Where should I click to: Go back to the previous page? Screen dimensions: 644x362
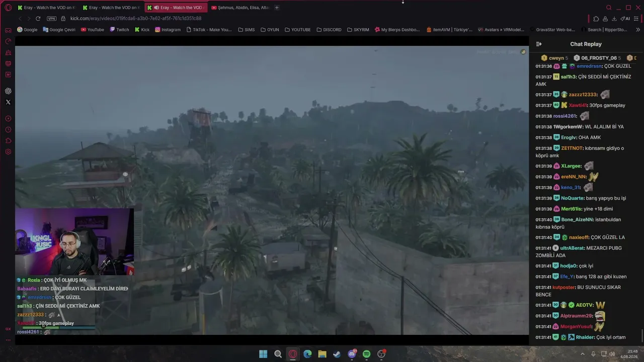tap(20, 19)
